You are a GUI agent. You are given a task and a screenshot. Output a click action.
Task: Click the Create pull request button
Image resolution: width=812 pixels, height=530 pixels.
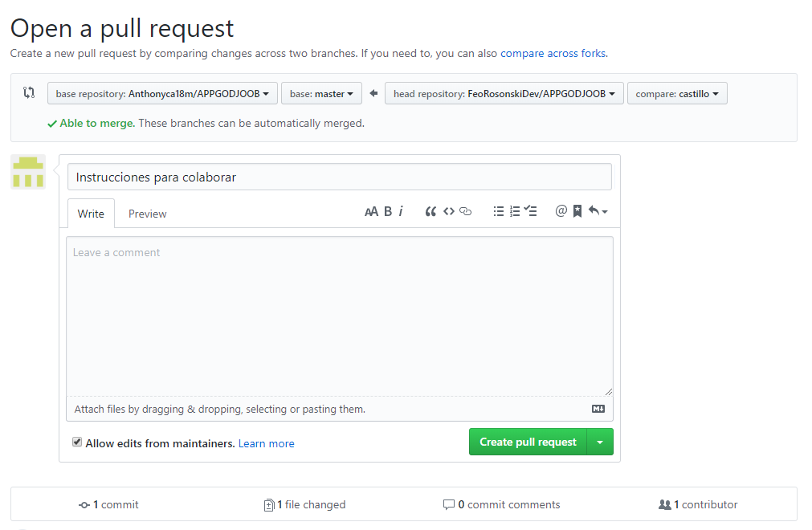click(527, 442)
